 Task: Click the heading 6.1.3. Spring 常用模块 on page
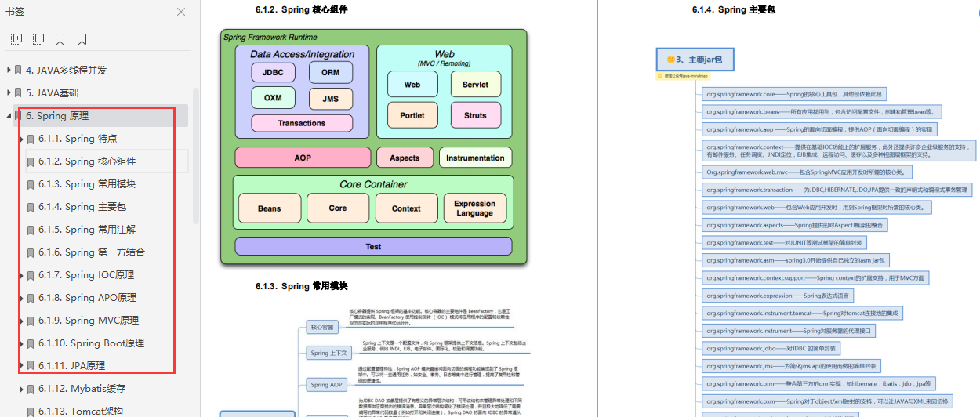point(301,286)
